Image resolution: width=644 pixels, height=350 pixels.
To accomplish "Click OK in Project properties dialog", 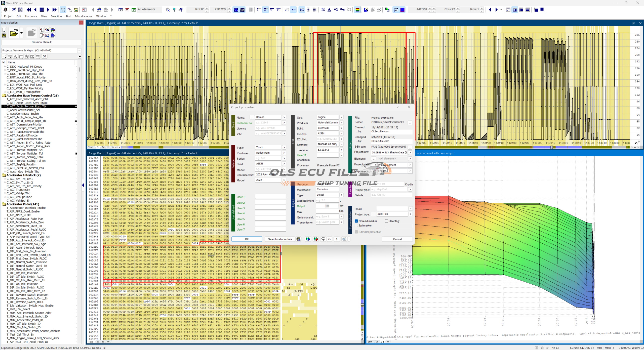I will 247,239.
